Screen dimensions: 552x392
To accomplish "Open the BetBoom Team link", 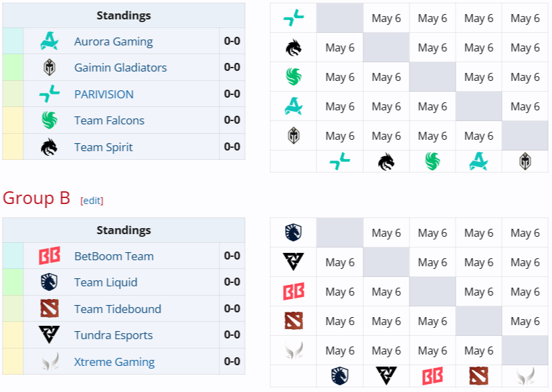I will (114, 256).
